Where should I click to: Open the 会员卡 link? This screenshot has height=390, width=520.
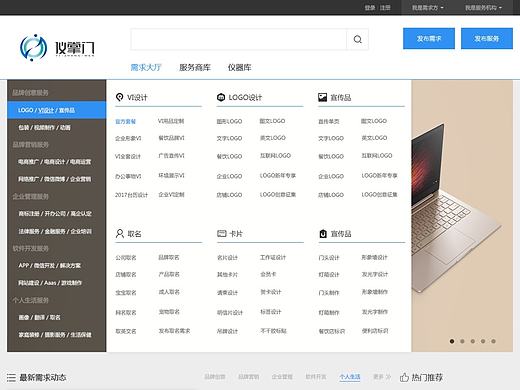(x=268, y=274)
